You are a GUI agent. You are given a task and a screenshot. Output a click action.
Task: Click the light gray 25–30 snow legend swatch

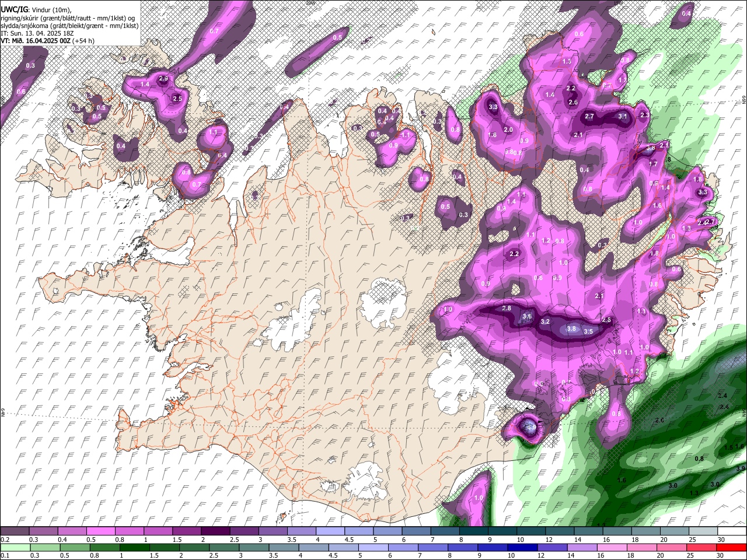coord(703,531)
